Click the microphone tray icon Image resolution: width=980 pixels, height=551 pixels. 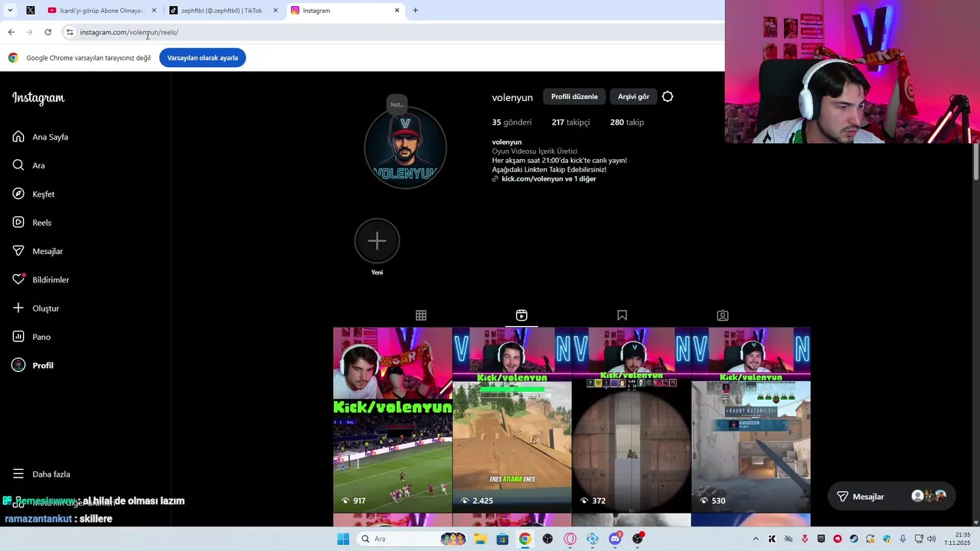click(903, 539)
